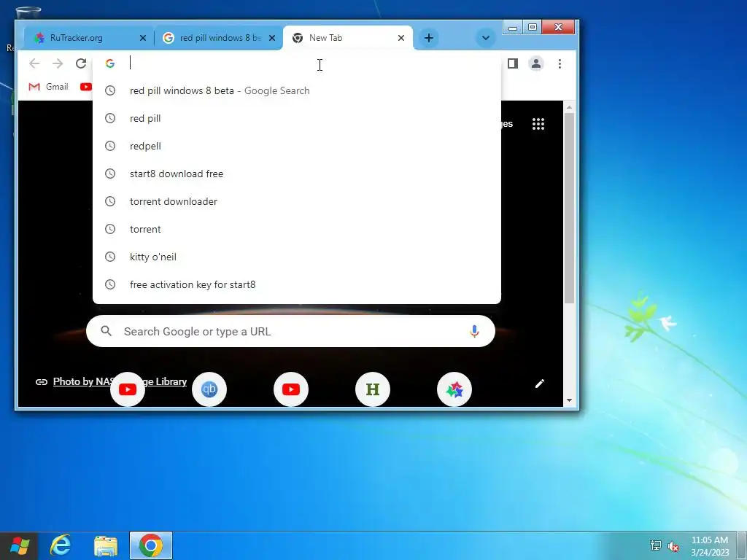The height and width of the screenshot is (560, 747).
Task: Open the Google apps grid icon
Action: point(538,124)
